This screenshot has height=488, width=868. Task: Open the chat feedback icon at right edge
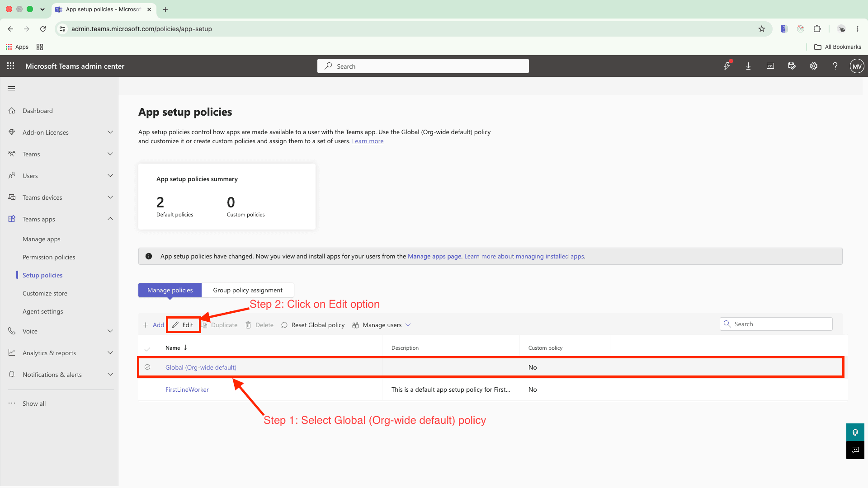[x=855, y=450]
